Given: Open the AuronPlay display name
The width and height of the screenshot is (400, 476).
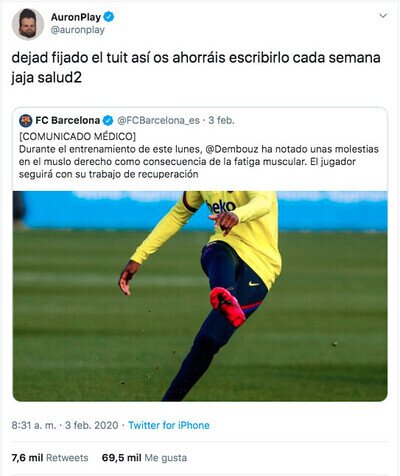Looking at the screenshot, I should tap(76, 17).
